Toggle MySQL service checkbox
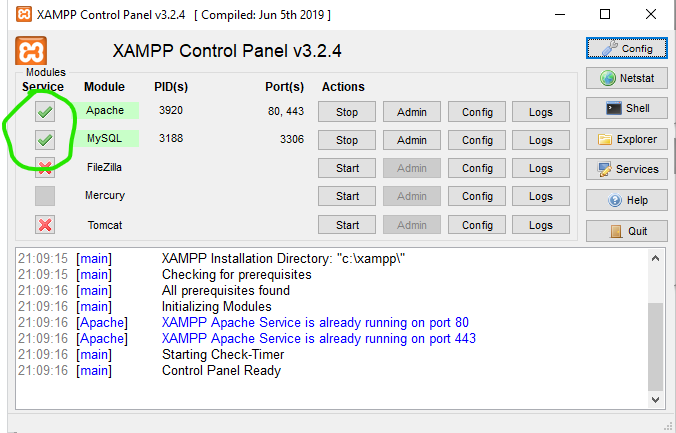Image resolution: width=676 pixels, height=433 pixels. [45, 140]
